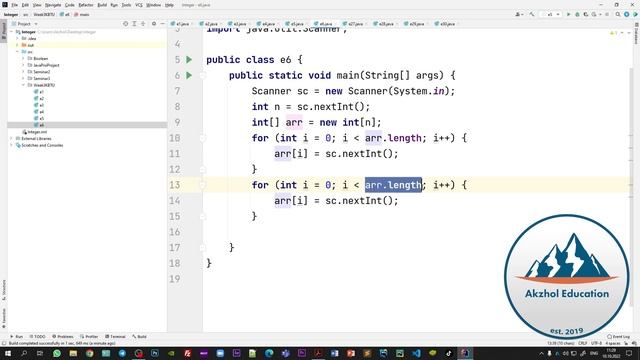Collapse the src folder
Screen dimensions: 640x360
(17, 52)
